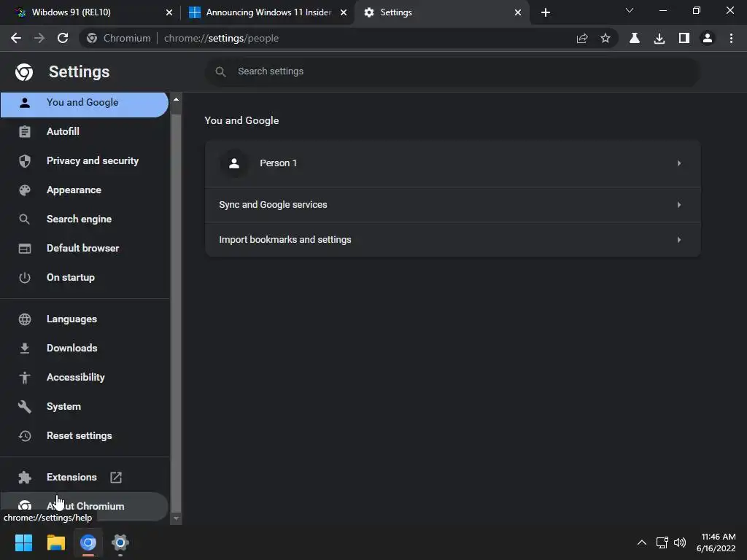Open System settings
The image size is (747, 560).
point(85,406)
